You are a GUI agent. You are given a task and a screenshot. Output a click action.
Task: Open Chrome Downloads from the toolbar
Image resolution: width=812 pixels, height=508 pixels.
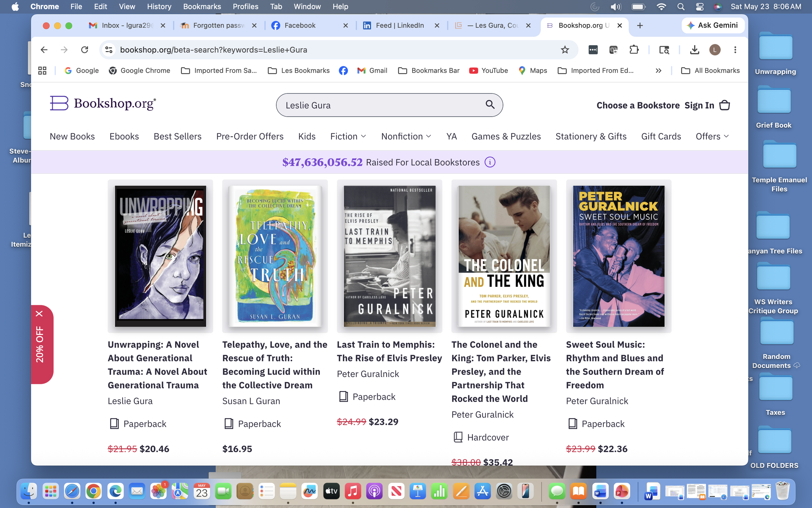coord(694,50)
